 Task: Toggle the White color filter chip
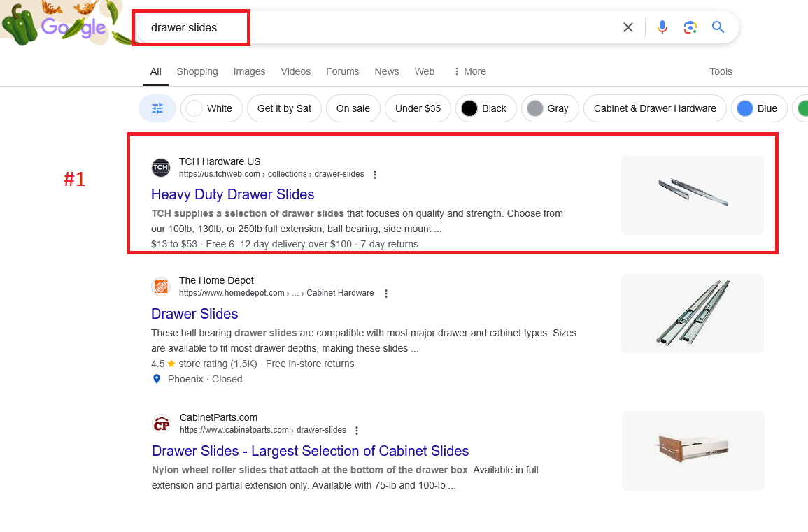tap(211, 108)
